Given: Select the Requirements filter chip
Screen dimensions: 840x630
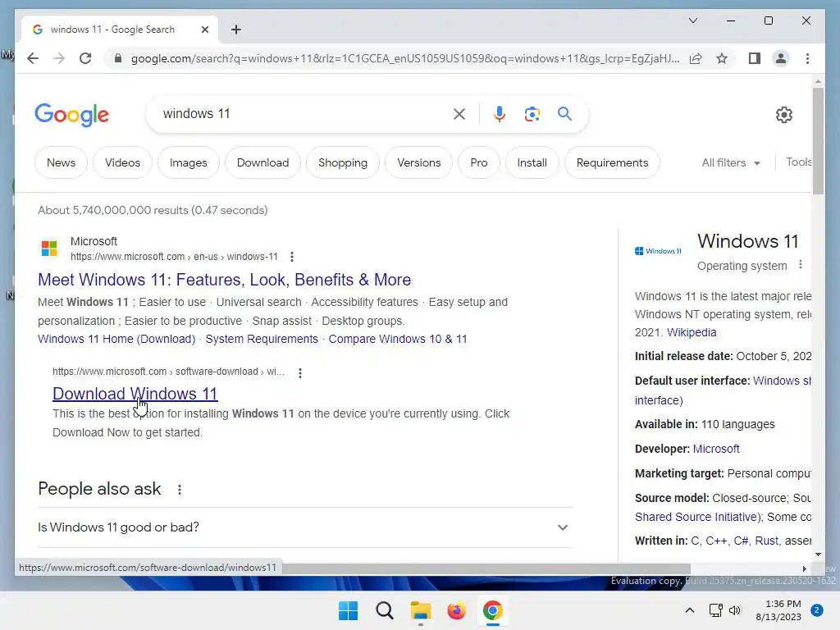Looking at the screenshot, I should tap(612, 162).
